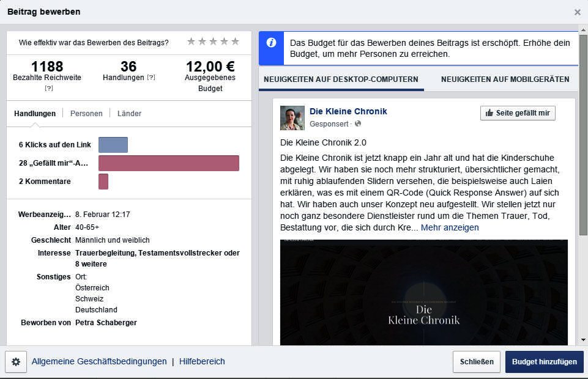Select Neuigkeiten auf Mobilgeräten tab
The image size is (588, 379).
tap(505, 79)
